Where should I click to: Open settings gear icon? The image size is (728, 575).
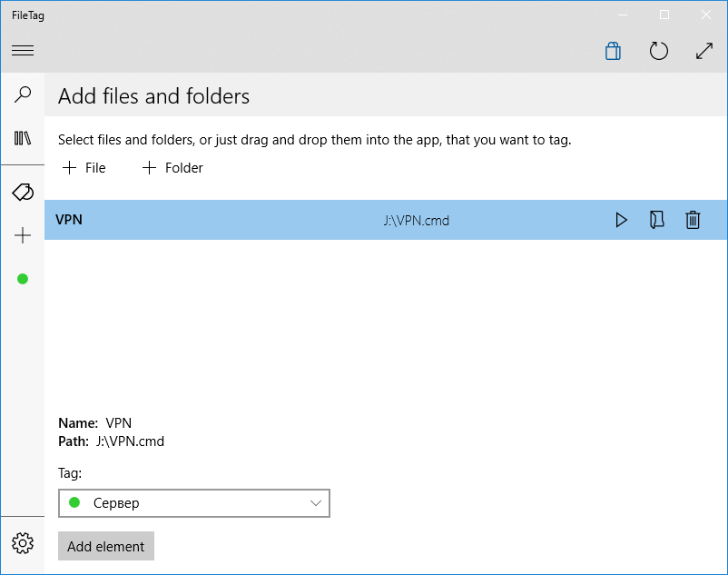click(23, 543)
